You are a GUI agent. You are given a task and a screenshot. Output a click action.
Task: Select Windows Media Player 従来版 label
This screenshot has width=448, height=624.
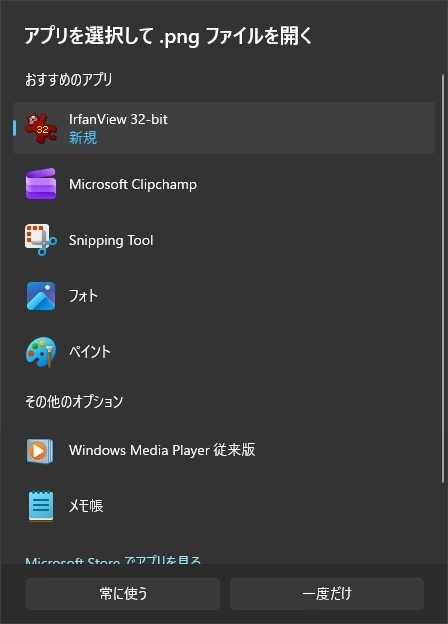[x=162, y=450]
